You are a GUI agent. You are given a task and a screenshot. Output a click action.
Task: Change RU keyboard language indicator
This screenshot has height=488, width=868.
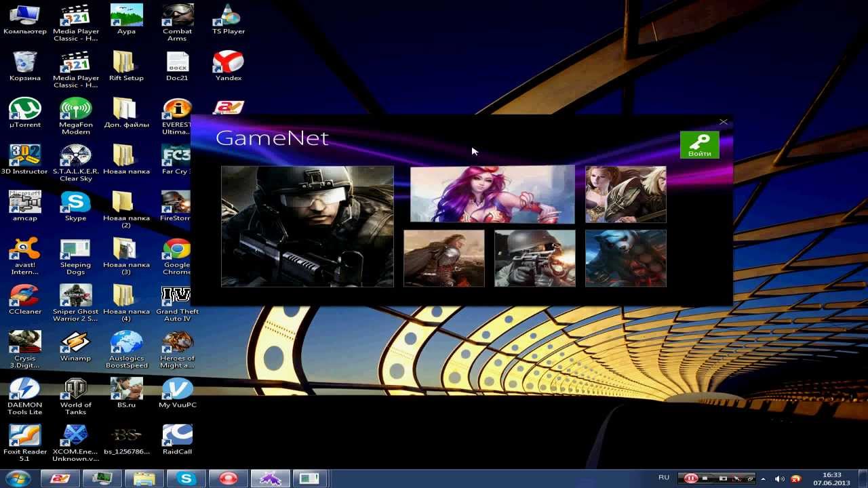[664, 478]
